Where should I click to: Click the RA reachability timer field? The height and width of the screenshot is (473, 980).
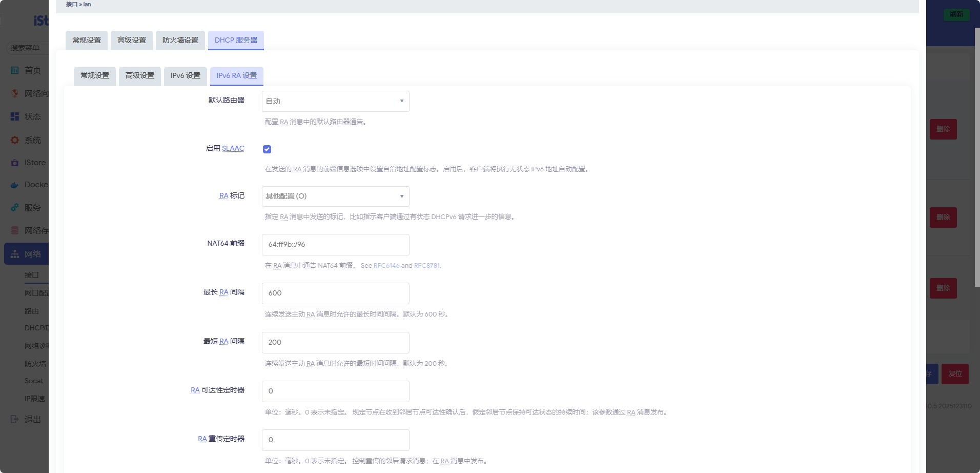tap(335, 391)
